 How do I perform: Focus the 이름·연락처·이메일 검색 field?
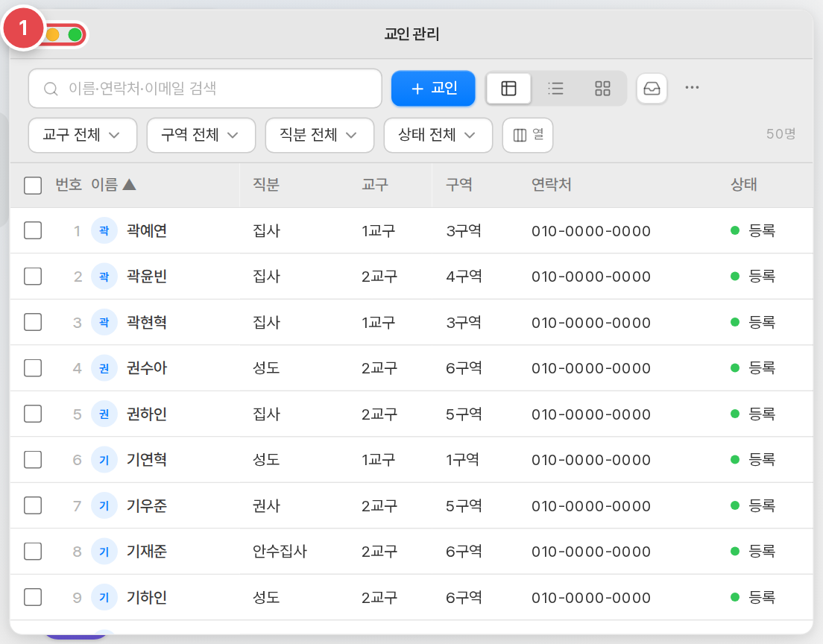point(205,88)
